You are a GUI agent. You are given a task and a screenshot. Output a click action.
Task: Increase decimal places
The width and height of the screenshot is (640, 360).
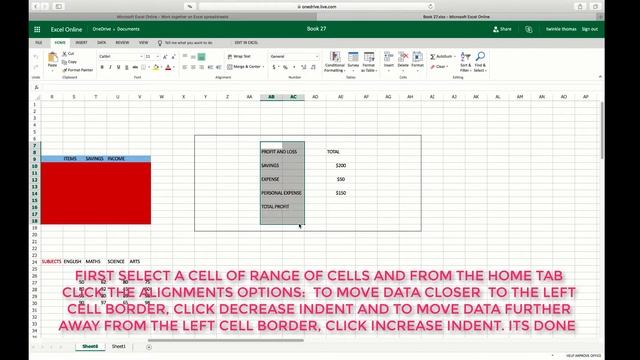click(x=304, y=67)
